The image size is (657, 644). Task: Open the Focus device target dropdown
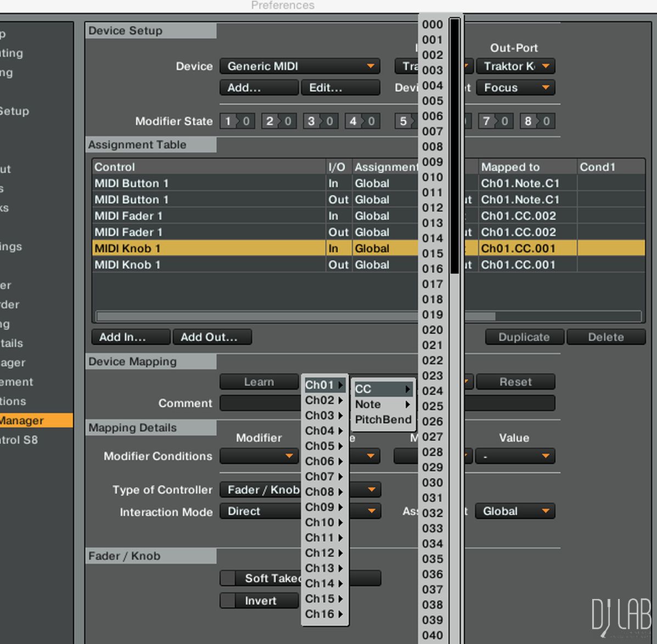pyautogui.click(x=515, y=88)
